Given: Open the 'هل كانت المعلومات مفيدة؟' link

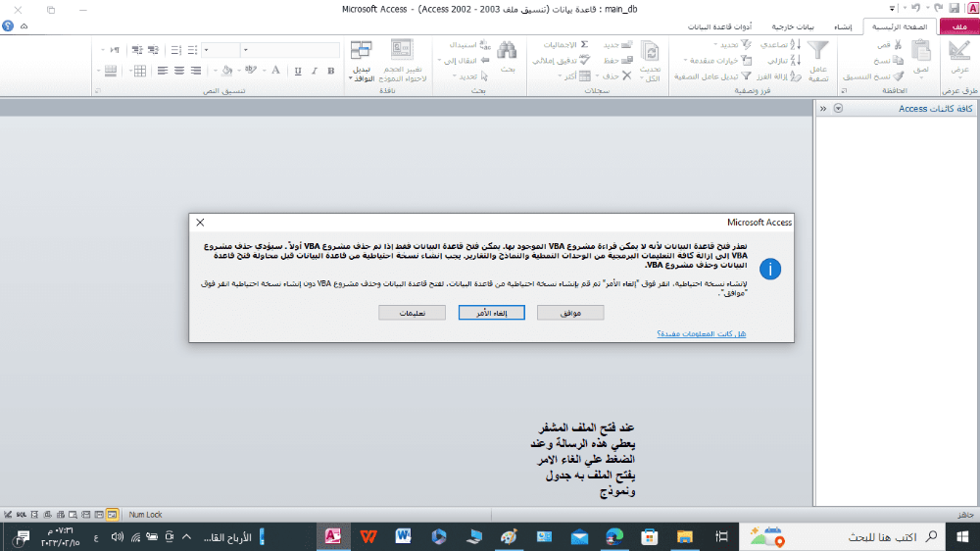Looking at the screenshot, I should 702,334.
